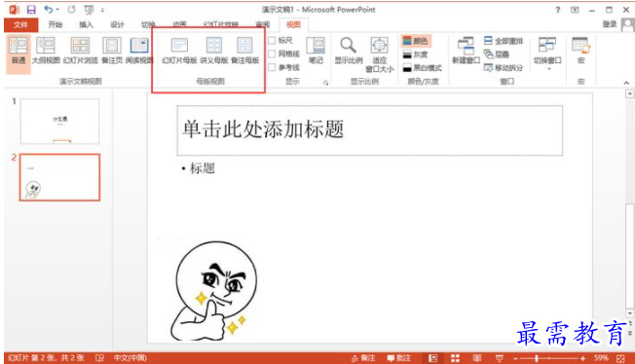Select 灰度 grayscale mode
Viewport: 635px width, 364px height.
click(416, 55)
